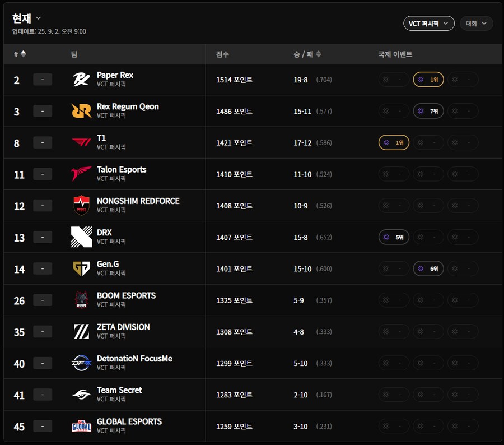
Task: Open the Paper Rex team page
Action: click(x=115, y=75)
